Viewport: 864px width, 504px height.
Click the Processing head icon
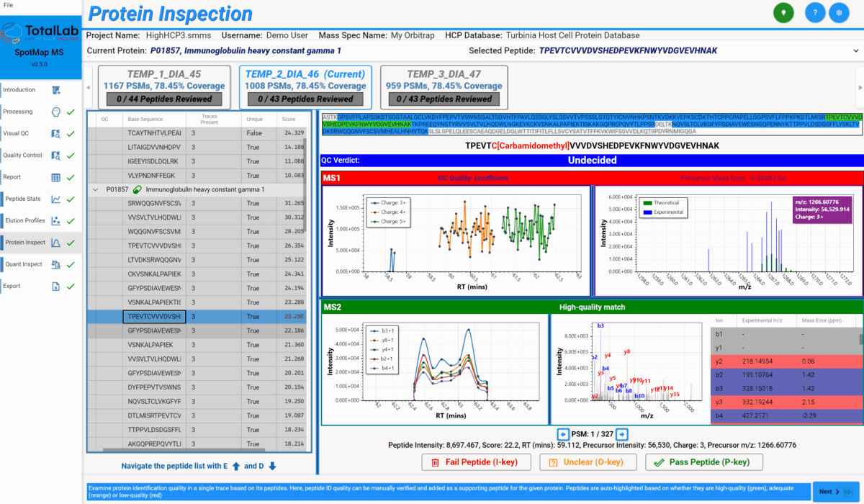pos(55,112)
